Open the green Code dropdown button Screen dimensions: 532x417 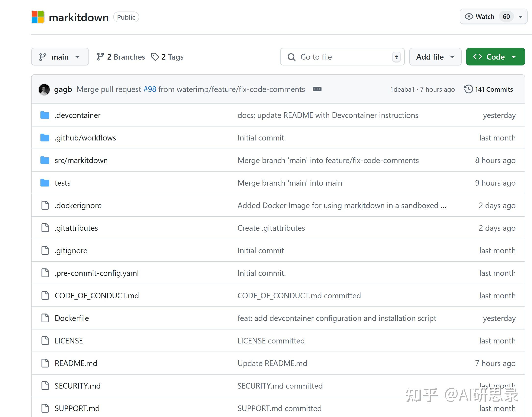[495, 57]
